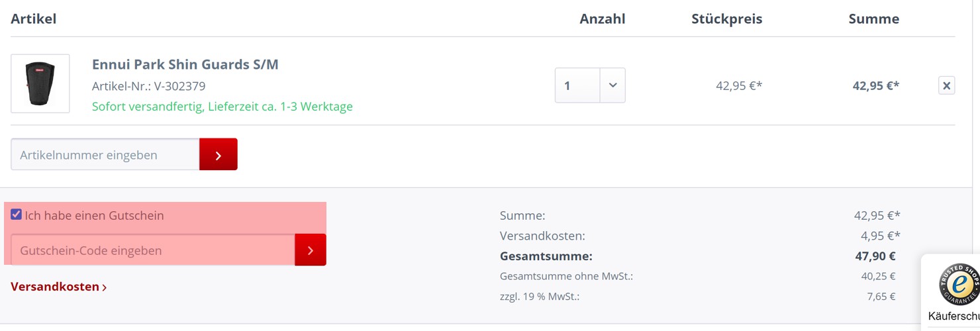
Task: Select the Gesamtsumme value 47,90 €
Action: point(875,256)
